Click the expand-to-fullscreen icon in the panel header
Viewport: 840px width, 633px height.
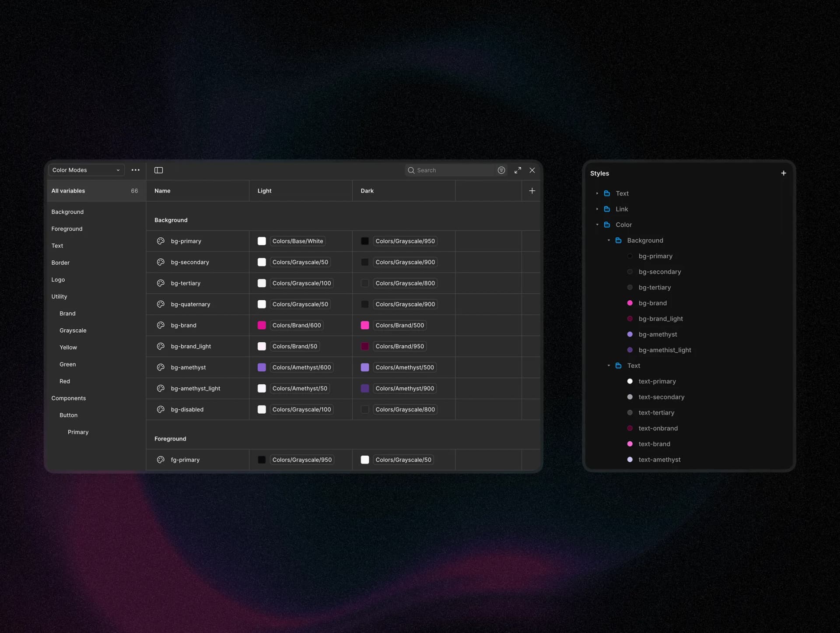tap(518, 170)
